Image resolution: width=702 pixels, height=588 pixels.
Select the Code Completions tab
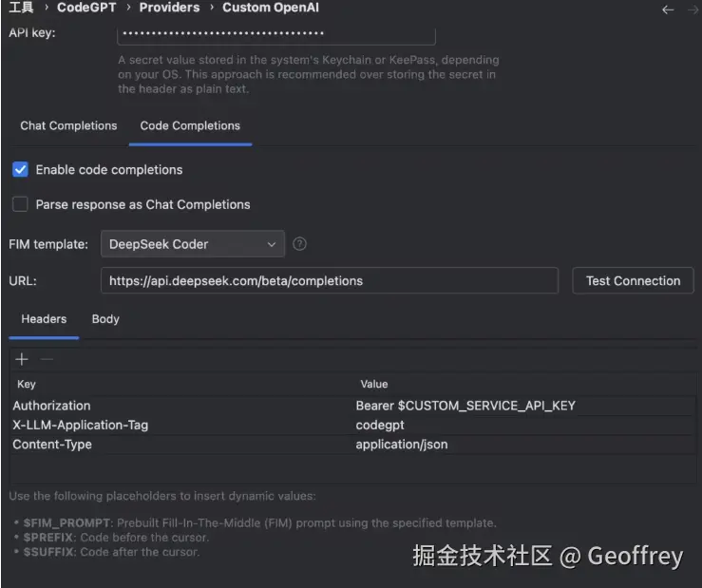coord(190,125)
